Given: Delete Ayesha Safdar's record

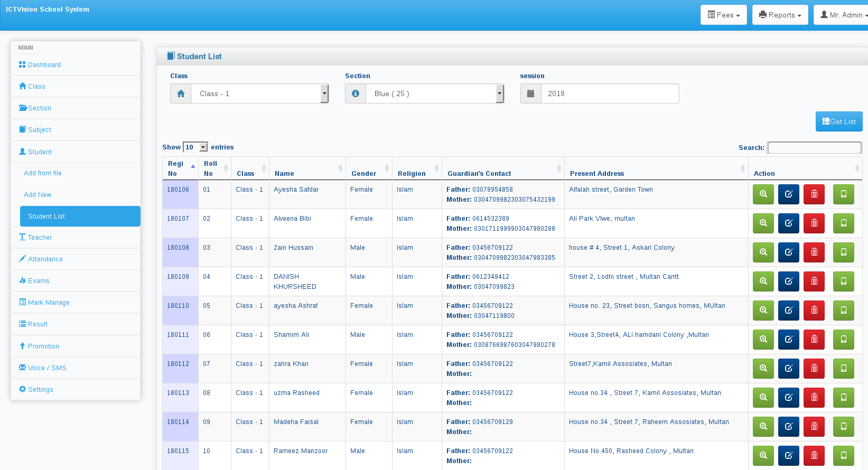Looking at the screenshot, I should [814, 194].
